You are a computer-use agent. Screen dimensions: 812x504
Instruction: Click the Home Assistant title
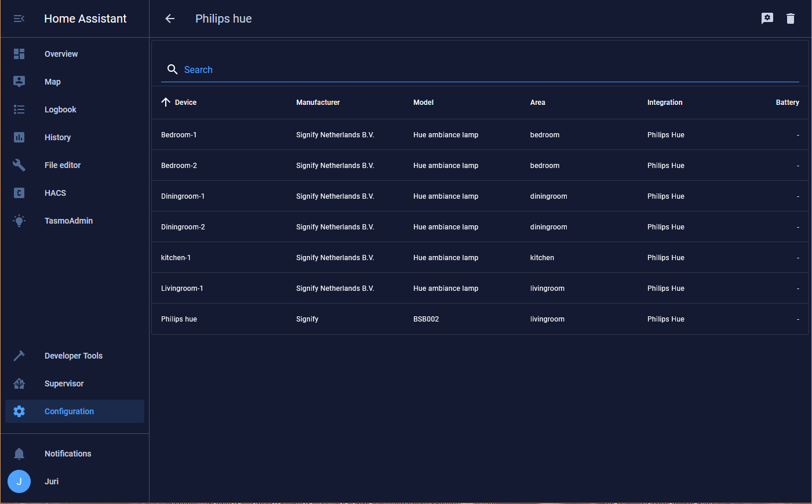(85, 19)
